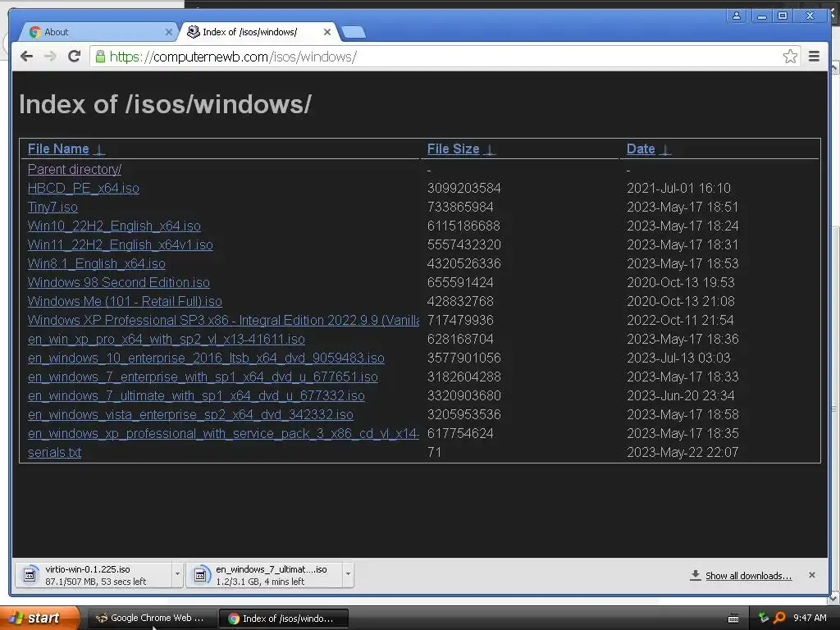Image resolution: width=840 pixels, height=630 pixels.
Task: Click the on-screen keyboard tray icon
Action: click(733, 619)
